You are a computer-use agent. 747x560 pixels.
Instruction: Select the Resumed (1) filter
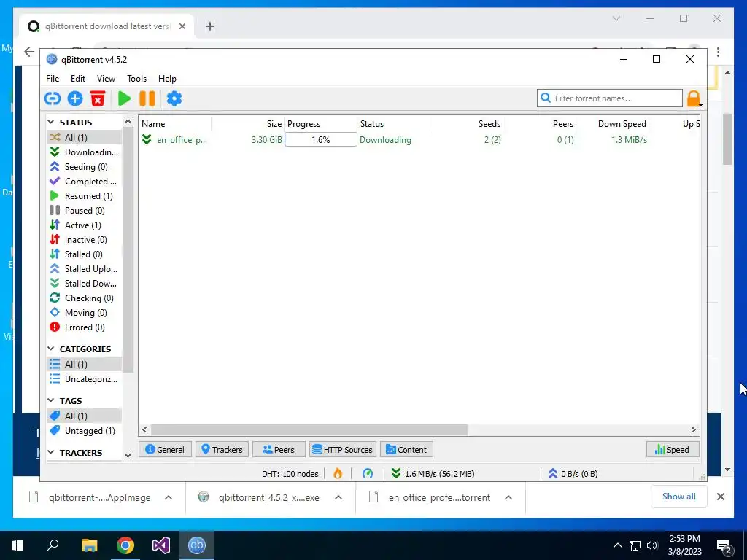tap(85, 195)
